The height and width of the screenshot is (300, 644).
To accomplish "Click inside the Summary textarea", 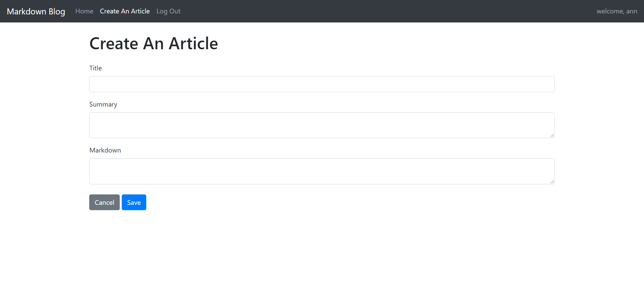I will pos(321,125).
